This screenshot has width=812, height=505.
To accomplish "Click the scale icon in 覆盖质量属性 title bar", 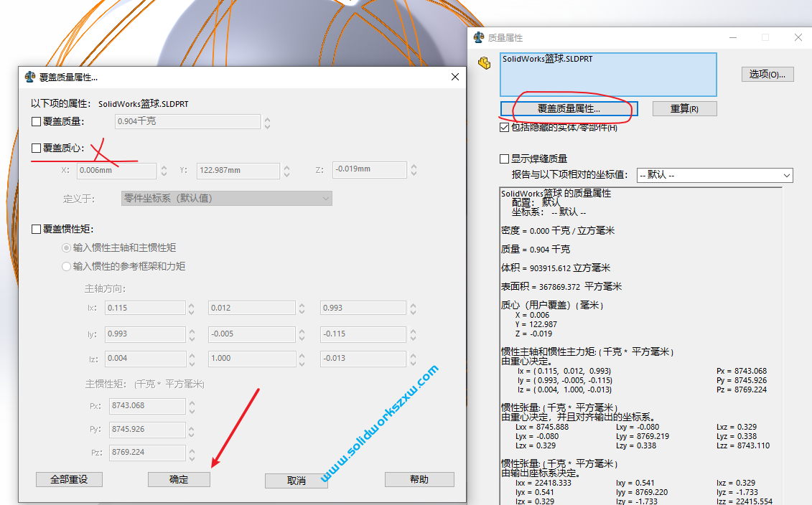I will point(29,77).
